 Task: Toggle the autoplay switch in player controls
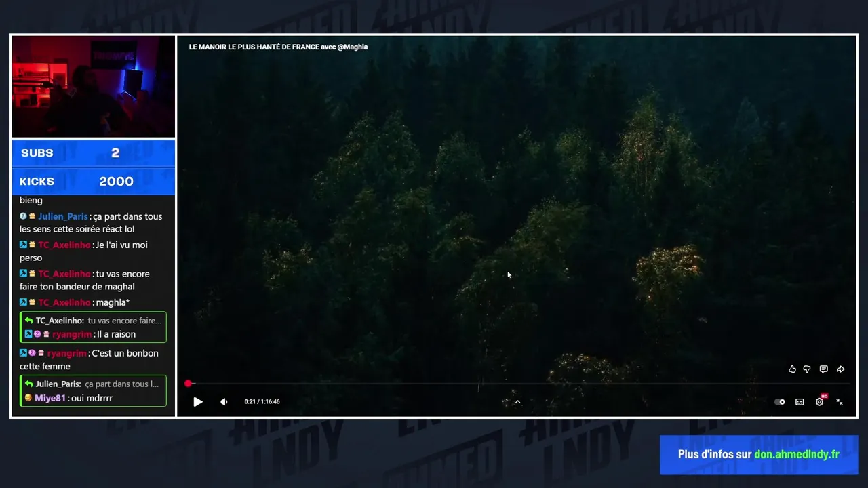pyautogui.click(x=780, y=402)
